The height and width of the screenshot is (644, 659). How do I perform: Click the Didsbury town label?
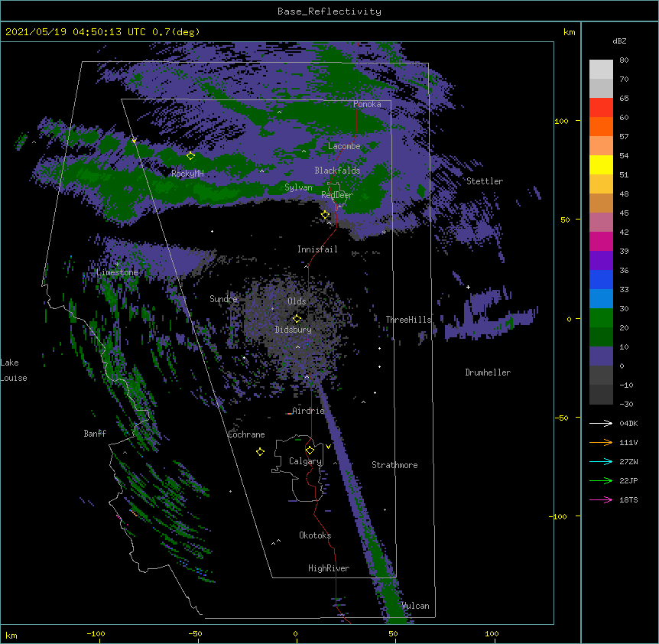point(294,330)
